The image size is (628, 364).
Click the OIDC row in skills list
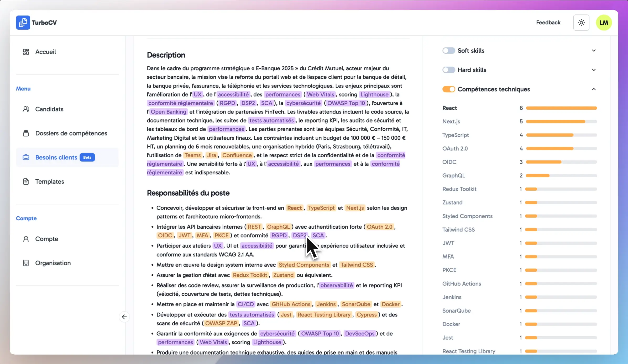520,162
